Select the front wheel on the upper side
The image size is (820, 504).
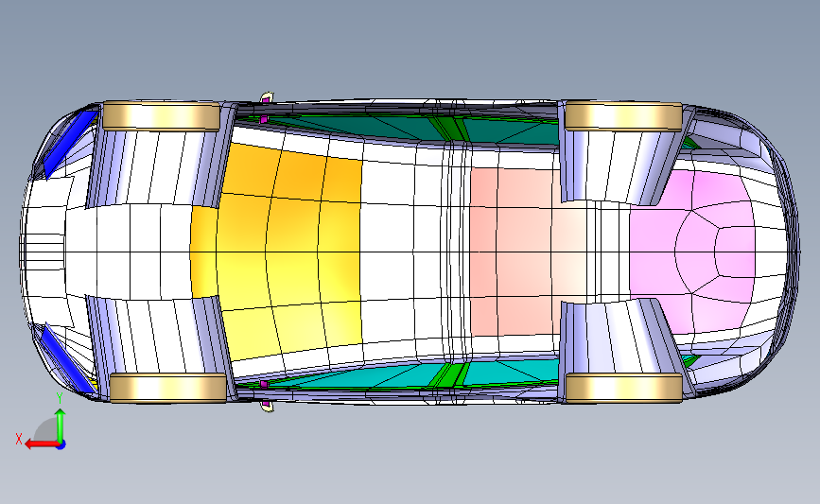pos(161,116)
